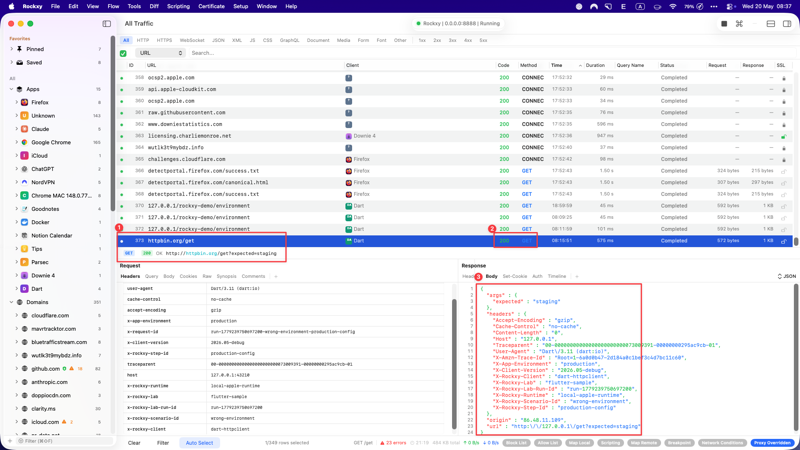Click the Filter button at the bottom
Viewport: 800px width, 450px height.
tap(163, 443)
